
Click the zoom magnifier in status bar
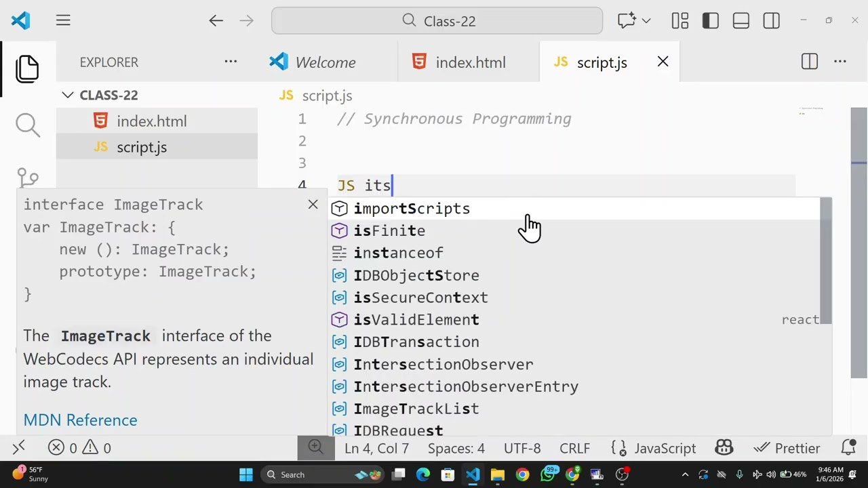click(x=315, y=447)
